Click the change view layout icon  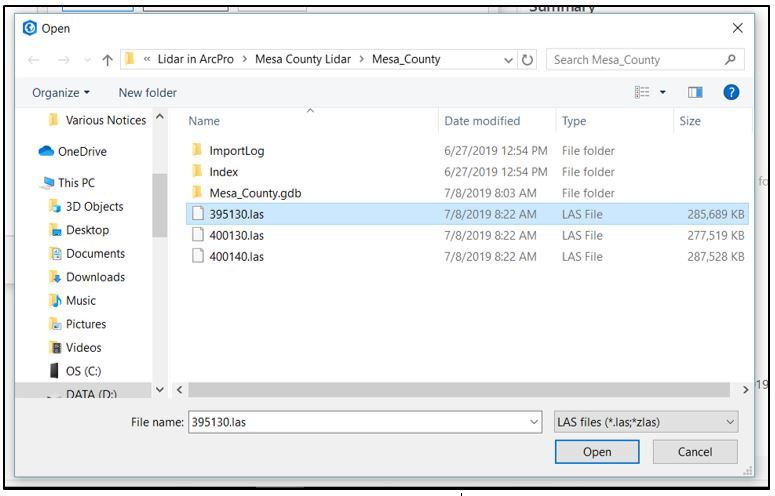point(643,92)
